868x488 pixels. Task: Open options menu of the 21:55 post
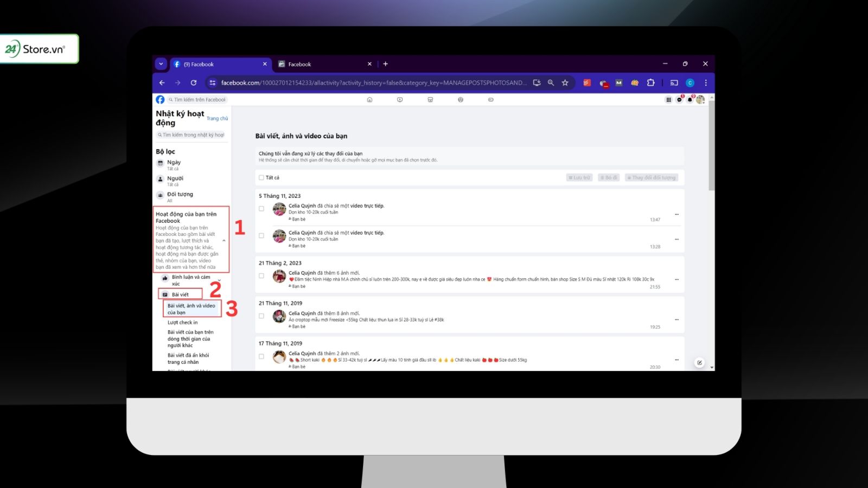point(676,280)
